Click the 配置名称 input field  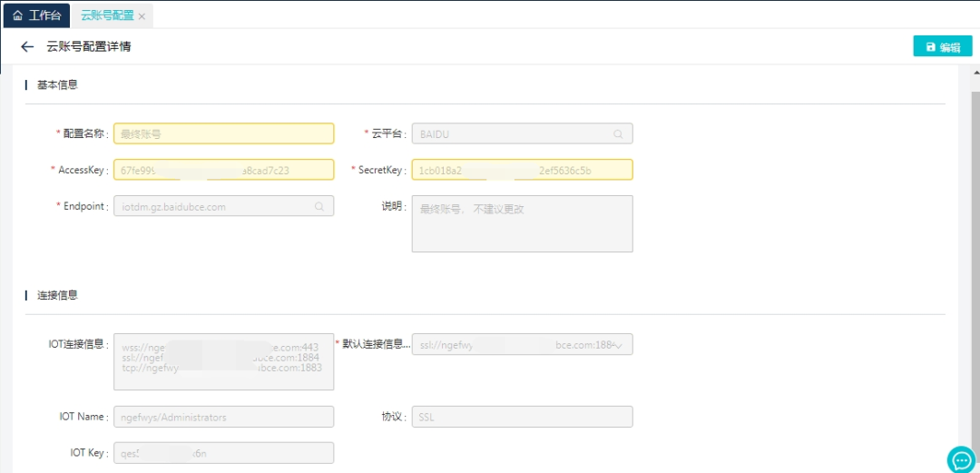(x=223, y=134)
